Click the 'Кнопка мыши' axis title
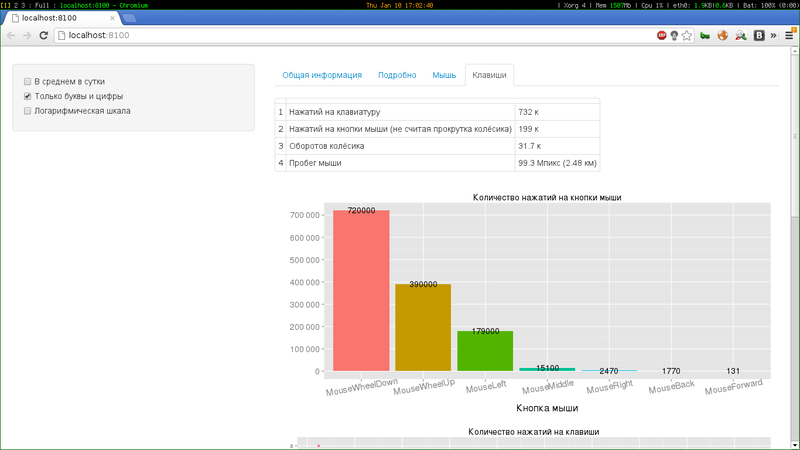The height and width of the screenshot is (450, 800). tap(547, 408)
